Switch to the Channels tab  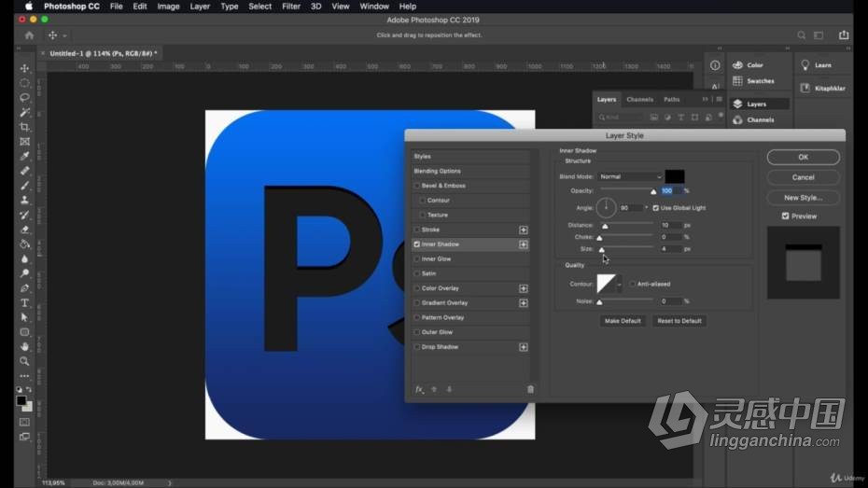(x=640, y=100)
